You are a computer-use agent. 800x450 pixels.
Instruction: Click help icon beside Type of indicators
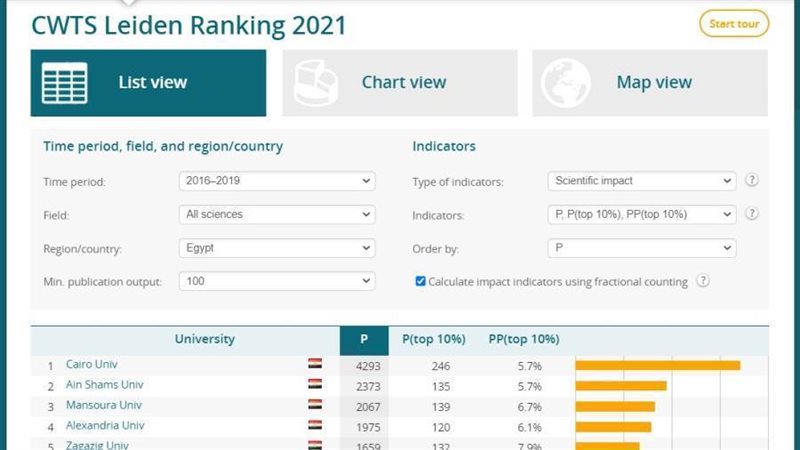tap(752, 181)
